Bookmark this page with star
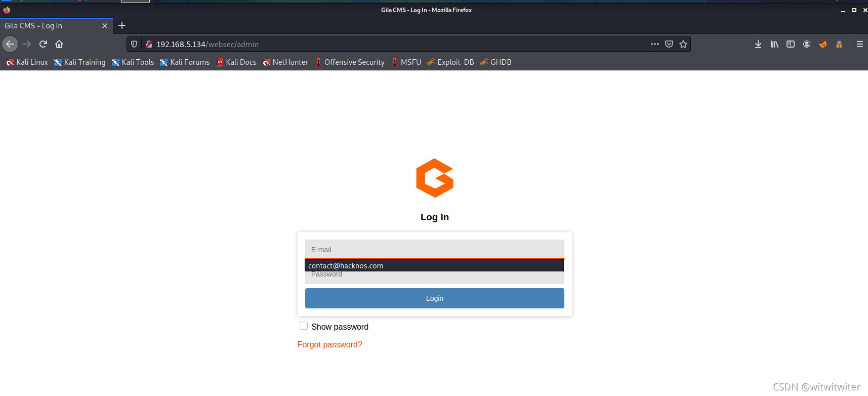This screenshot has height=396, width=868. pyautogui.click(x=683, y=44)
